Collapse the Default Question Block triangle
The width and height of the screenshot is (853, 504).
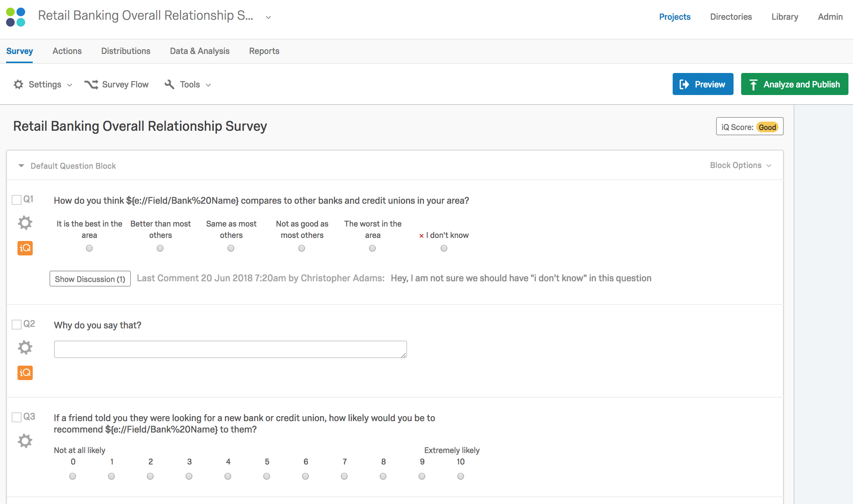(21, 166)
